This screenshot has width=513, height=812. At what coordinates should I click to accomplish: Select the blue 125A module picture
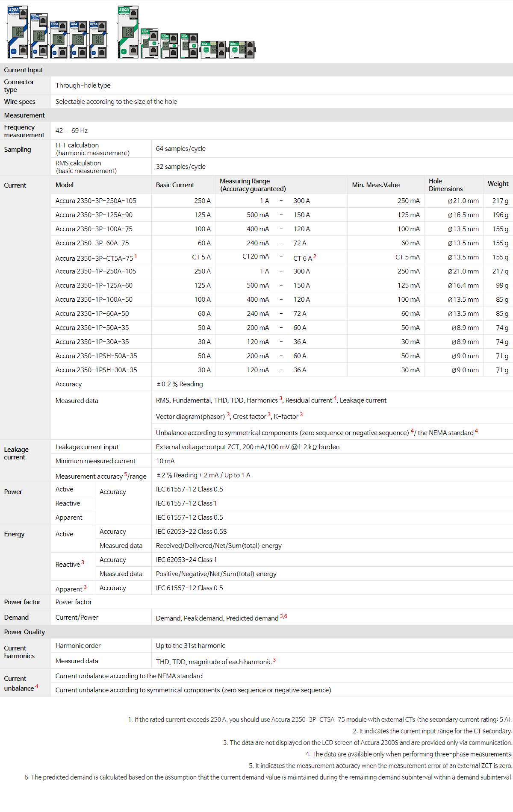(39, 36)
